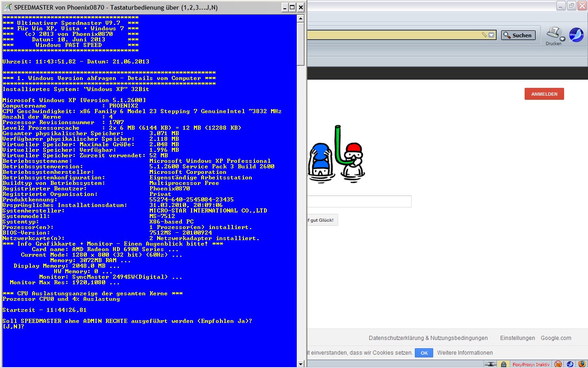Click 'Systemhersteller: MICRO-STAR INTERNATIONAL' line
This screenshot has width=588, height=368.
point(135,211)
